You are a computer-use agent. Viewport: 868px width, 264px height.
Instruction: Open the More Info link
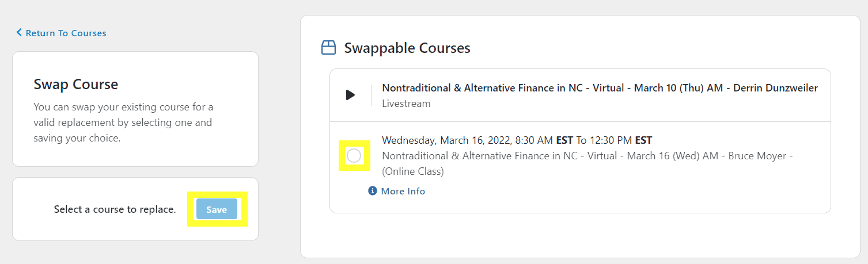[403, 191]
